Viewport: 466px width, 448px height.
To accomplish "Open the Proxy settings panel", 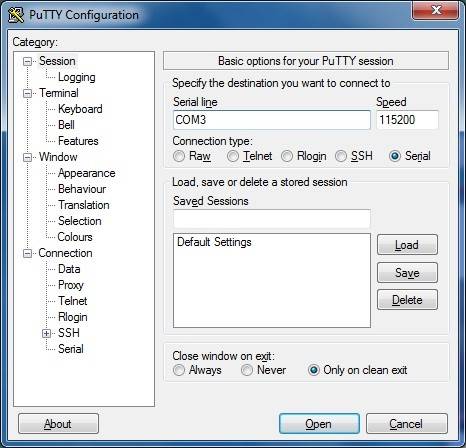I will tap(71, 285).
